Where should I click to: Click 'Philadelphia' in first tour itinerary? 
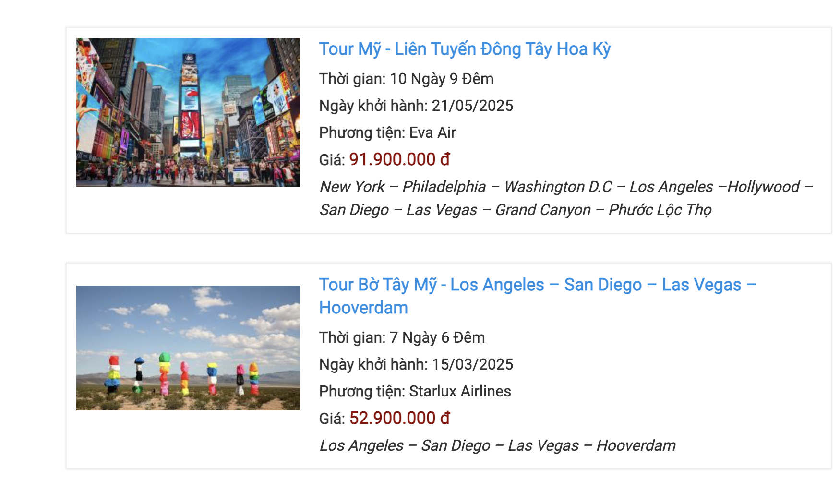point(444,187)
